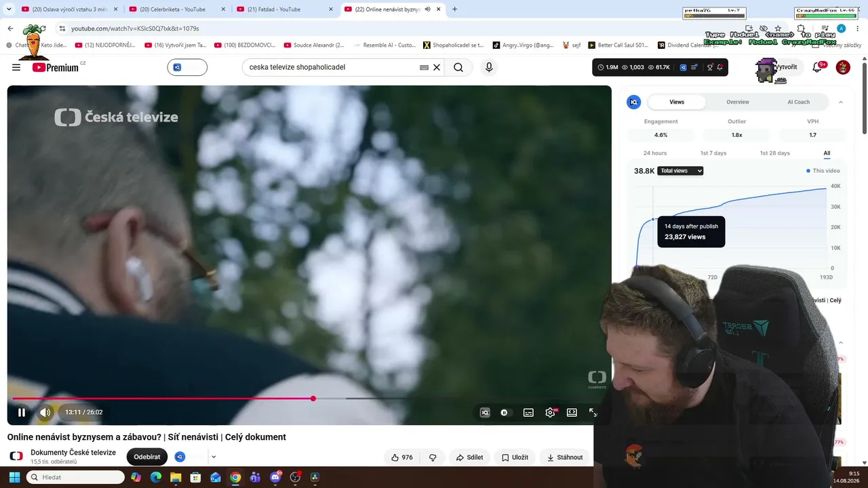Open Dokumenty České televize channel link
Image resolution: width=868 pixels, height=488 pixels.
point(73,453)
